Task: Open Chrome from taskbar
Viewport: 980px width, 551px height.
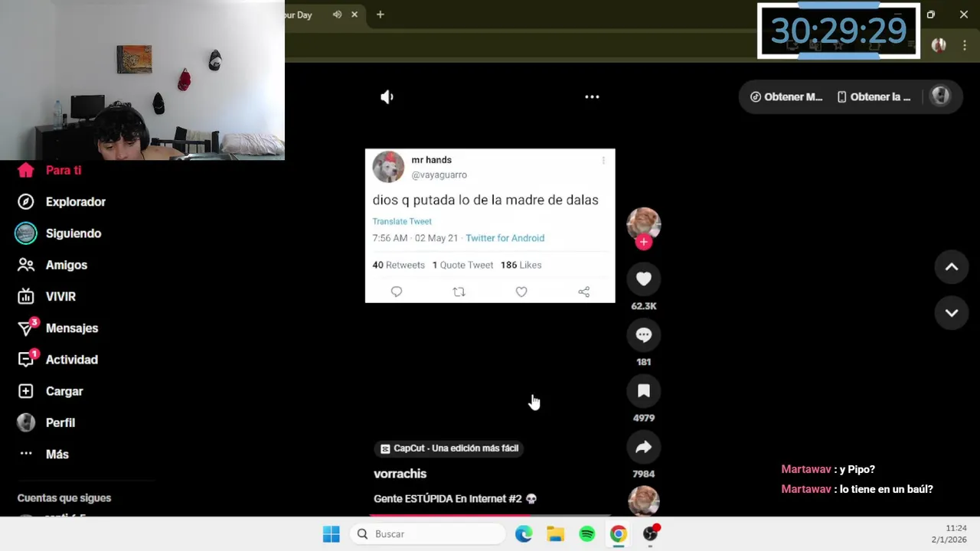Action: [619, 534]
